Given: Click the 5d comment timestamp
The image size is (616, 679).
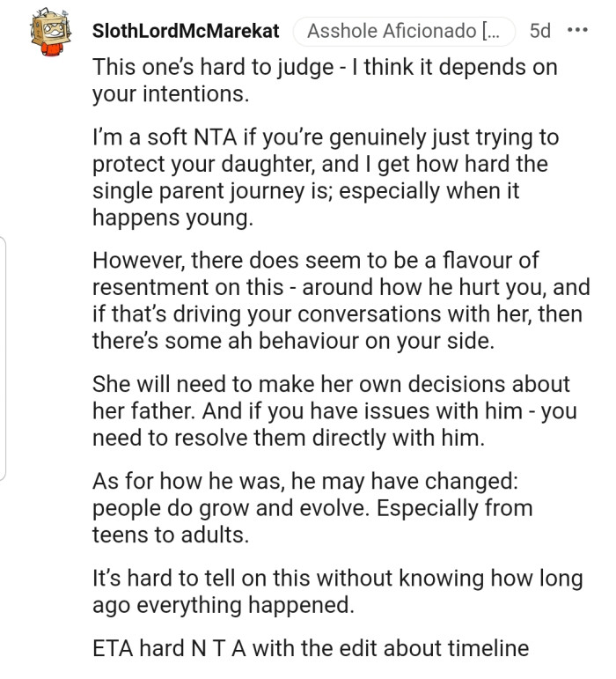Looking at the screenshot, I should tap(540, 32).
